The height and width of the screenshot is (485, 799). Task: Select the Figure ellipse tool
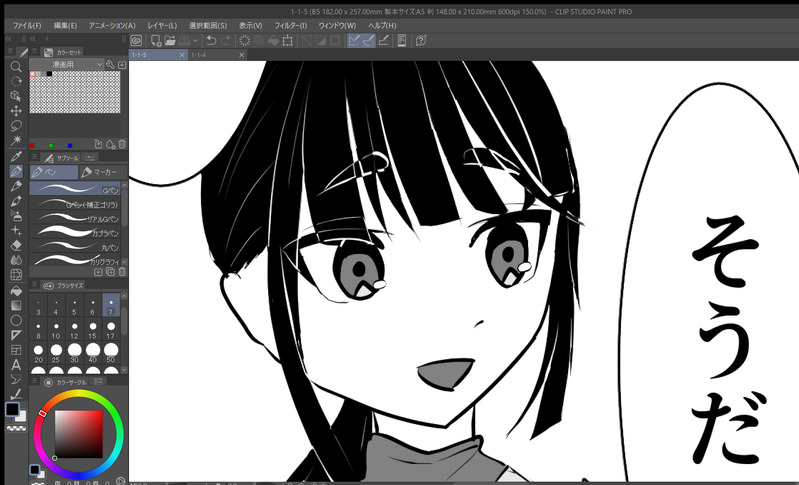(16, 320)
